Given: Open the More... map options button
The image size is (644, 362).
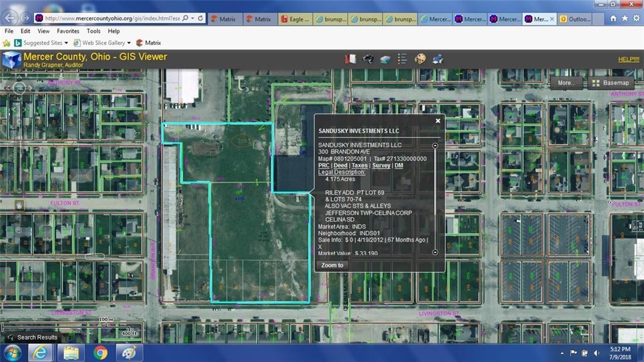Looking at the screenshot, I should 566,82.
